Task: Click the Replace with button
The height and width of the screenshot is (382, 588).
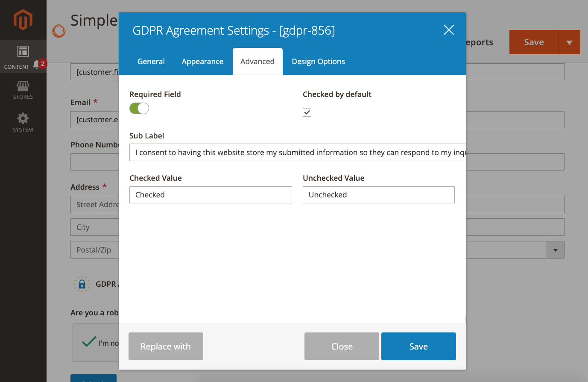Action: click(166, 347)
